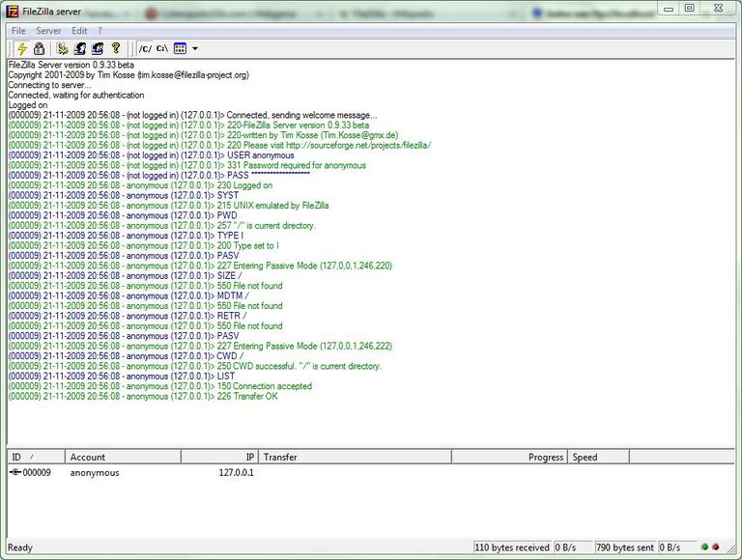
Task: Select the /C/ path display icon
Action: point(145,48)
